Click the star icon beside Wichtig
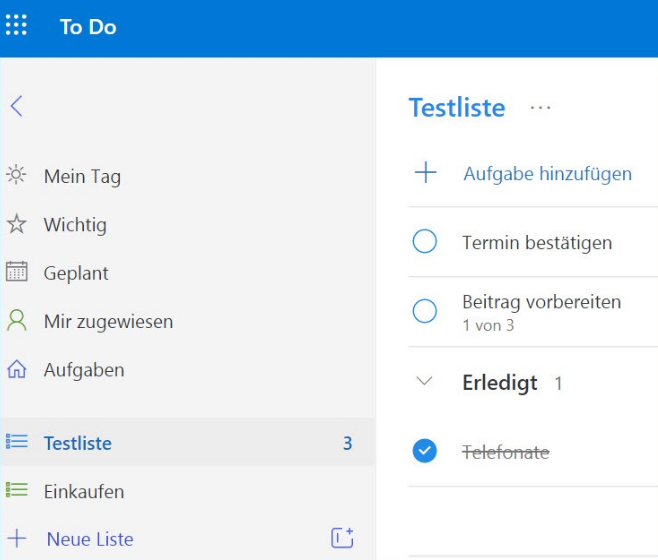 pyautogui.click(x=16, y=224)
